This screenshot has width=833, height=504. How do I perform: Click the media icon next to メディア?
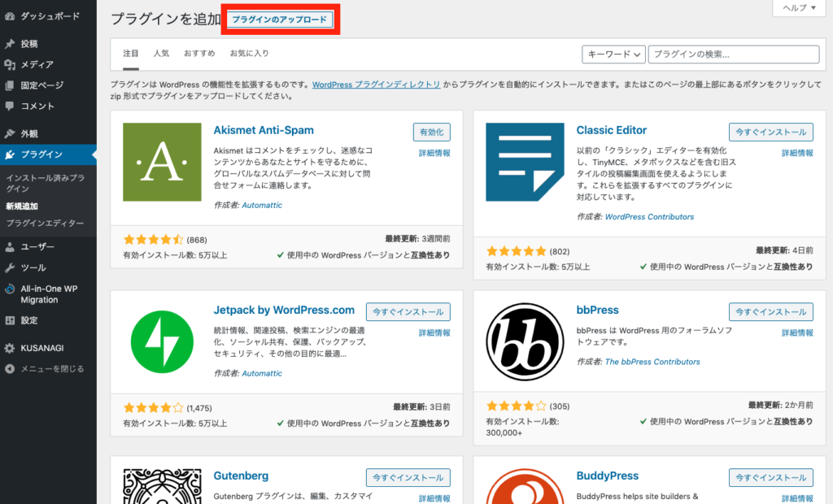10,64
